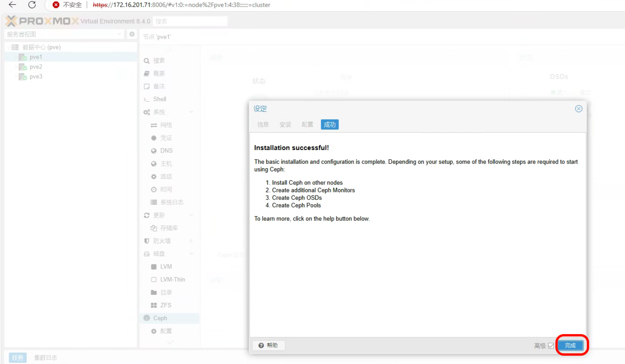This screenshot has width=625, height=364.
Task: Expand the pve2 node in tree
Action: click(x=15, y=67)
